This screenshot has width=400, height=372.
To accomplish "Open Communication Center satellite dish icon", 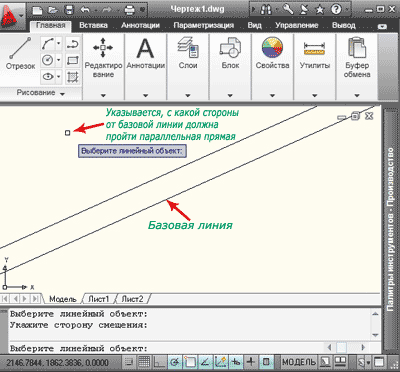I will click(304, 9).
